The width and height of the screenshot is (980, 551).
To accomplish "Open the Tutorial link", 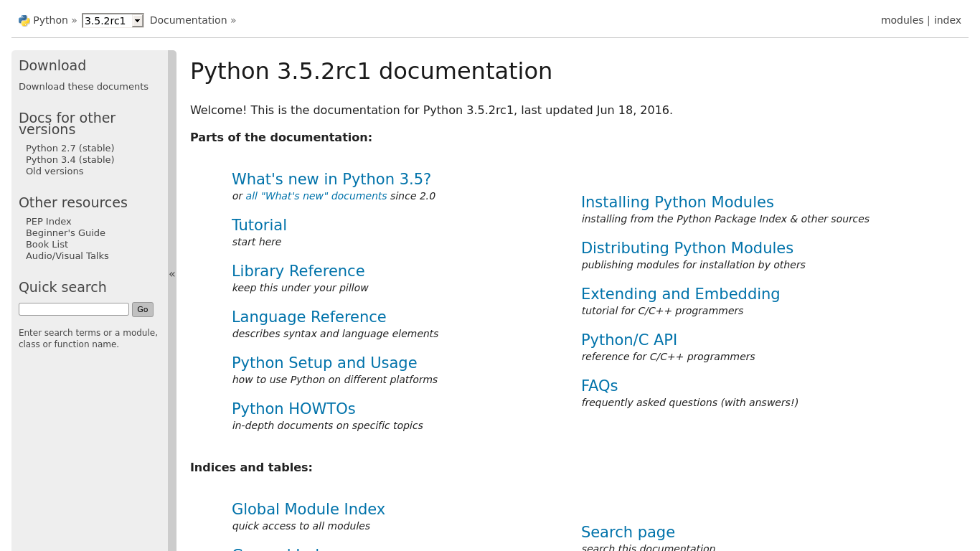I will (x=259, y=225).
